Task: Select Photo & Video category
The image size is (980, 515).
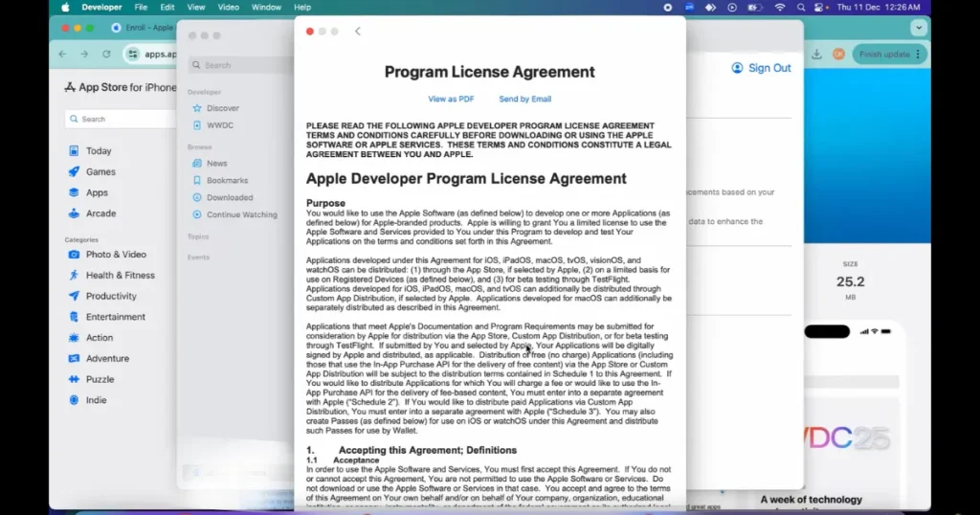Action: coord(116,255)
